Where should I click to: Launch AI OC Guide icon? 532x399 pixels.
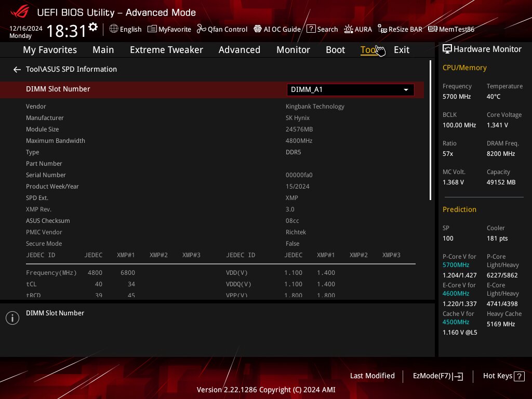tap(258, 29)
